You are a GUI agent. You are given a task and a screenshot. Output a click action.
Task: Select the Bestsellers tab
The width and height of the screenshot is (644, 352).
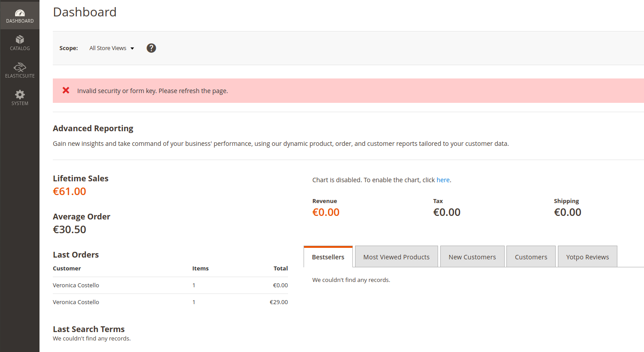tap(328, 256)
